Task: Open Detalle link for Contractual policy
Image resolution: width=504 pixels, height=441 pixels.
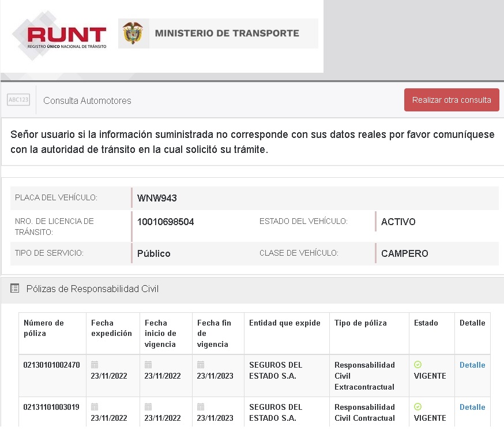Action: pos(472,407)
